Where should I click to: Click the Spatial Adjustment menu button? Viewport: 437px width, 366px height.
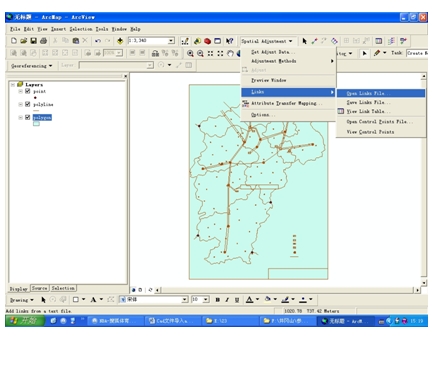click(x=267, y=41)
